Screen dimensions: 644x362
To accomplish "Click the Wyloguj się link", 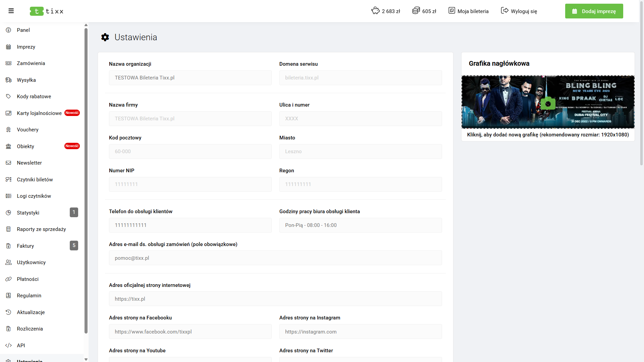I will coord(524,11).
